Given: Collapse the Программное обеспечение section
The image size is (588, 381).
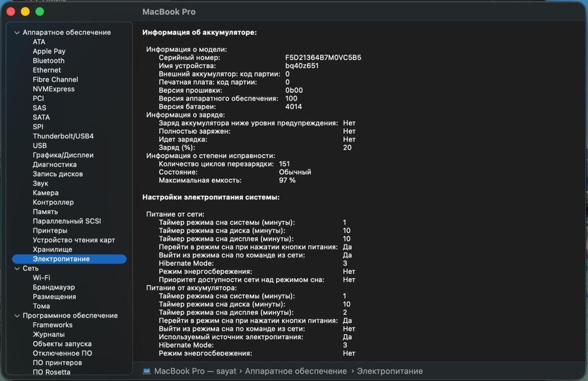Looking at the screenshot, I should click(x=17, y=316).
